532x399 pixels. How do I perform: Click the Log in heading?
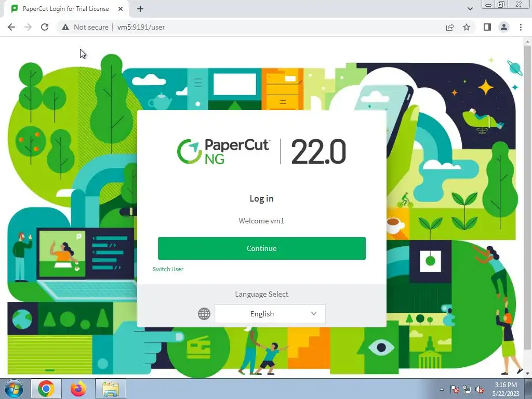262,198
